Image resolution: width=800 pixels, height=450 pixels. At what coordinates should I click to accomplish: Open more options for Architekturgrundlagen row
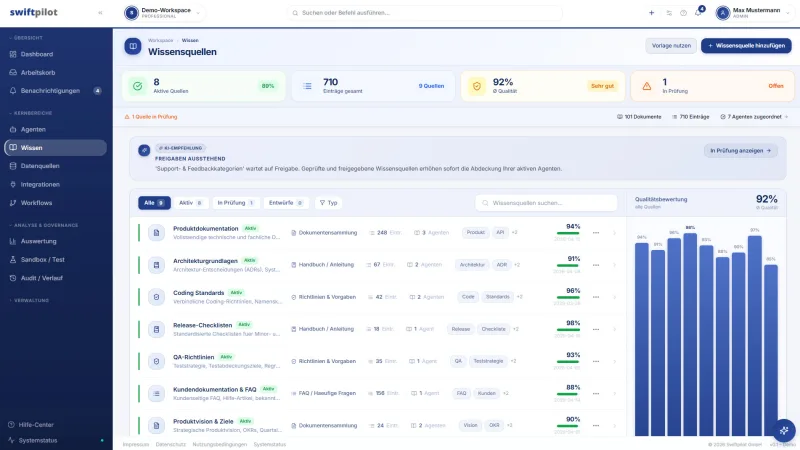[x=596, y=265]
